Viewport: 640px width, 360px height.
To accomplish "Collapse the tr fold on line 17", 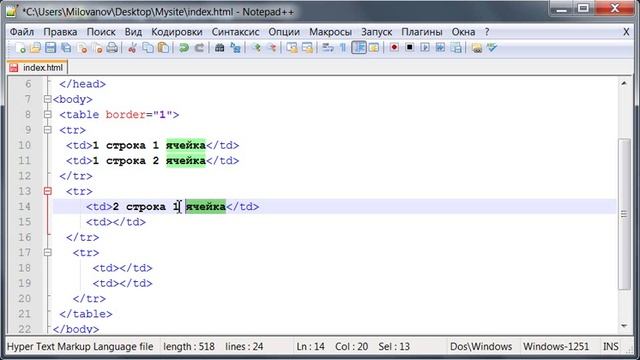I will (x=47, y=253).
